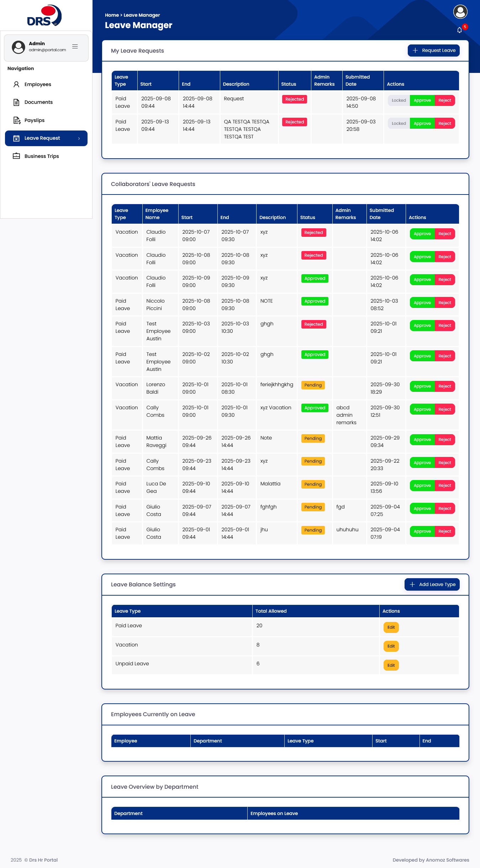Click the DRS logo in sidebar
Screen dimensions: 480x868
tap(44, 16)
